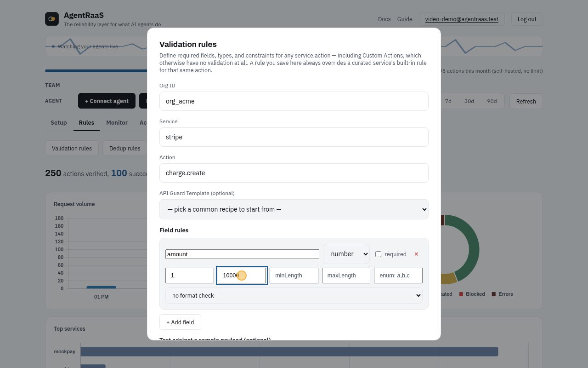Refresh the dashboard data

point(526,101)
